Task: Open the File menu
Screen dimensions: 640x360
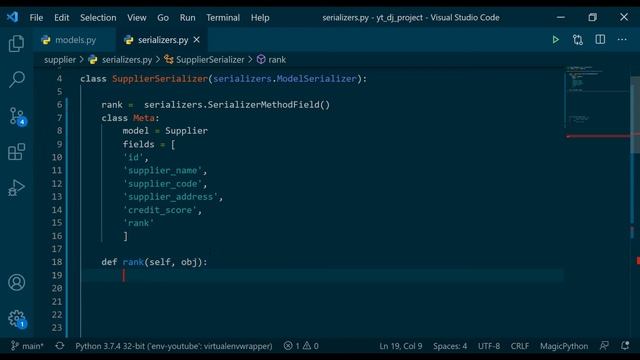Action: pos(36,18)
